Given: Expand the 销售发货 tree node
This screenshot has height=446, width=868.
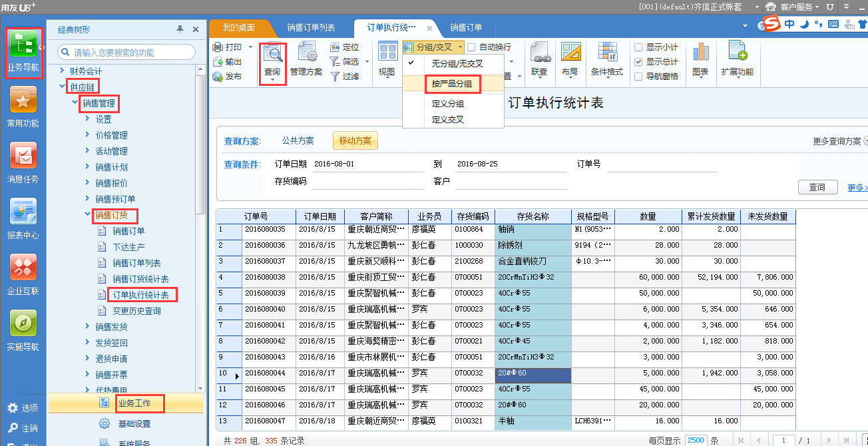Looking at the screenshot, I should point(87,326).
